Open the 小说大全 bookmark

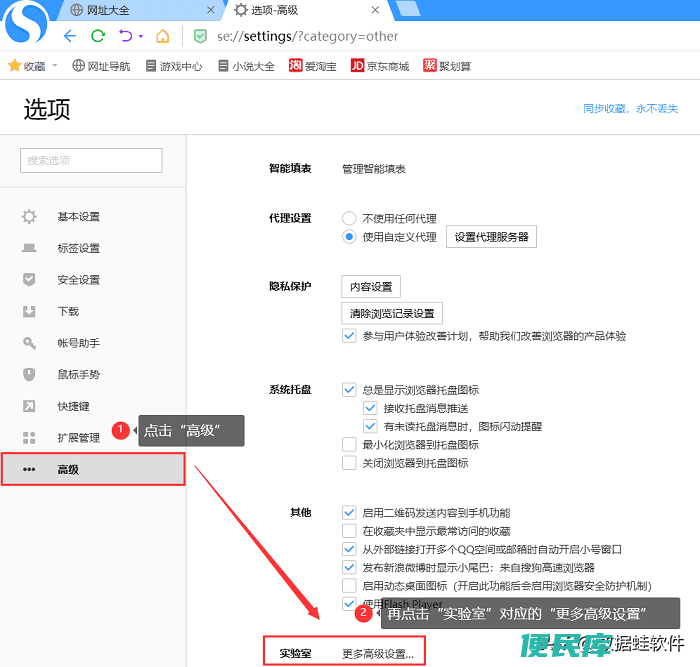click(246, 66)
